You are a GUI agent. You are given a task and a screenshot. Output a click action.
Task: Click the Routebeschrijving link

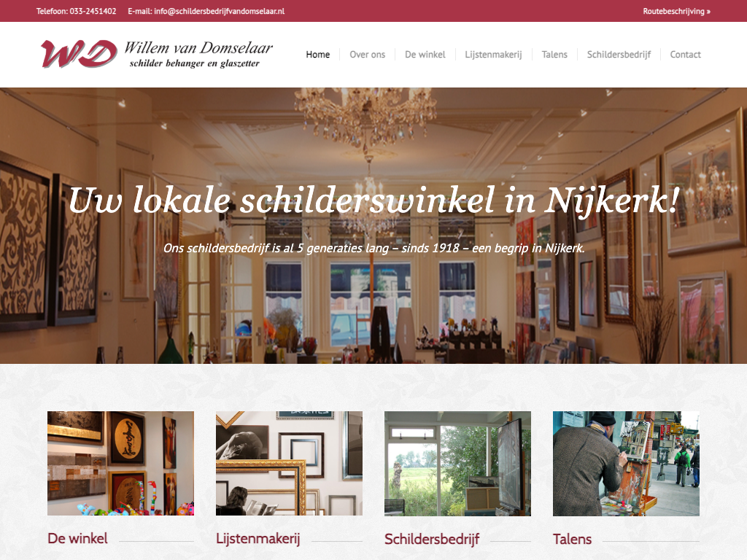pos(676,11)
